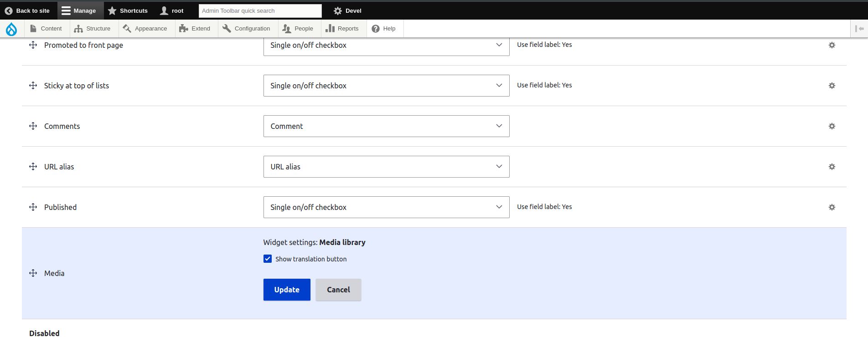Collapse toolbar with the orientation toggle icon
The image size is (868, 337).
(859, 29)
